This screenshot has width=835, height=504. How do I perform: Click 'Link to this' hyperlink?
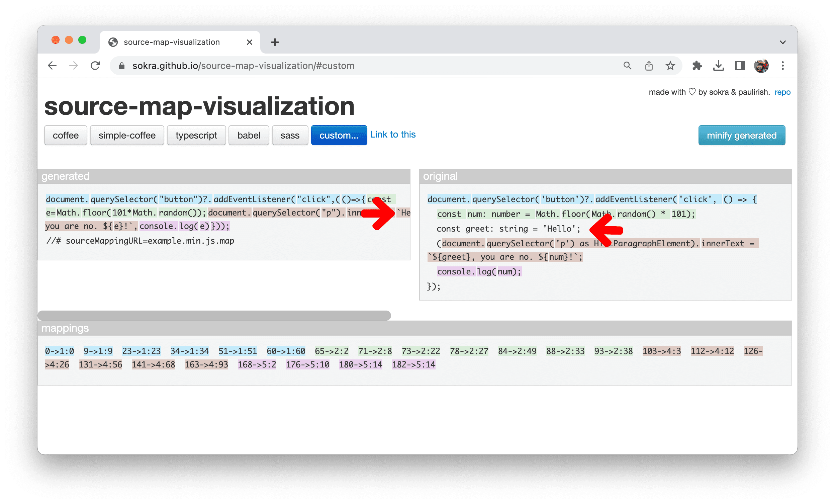[x=394, y=135]
